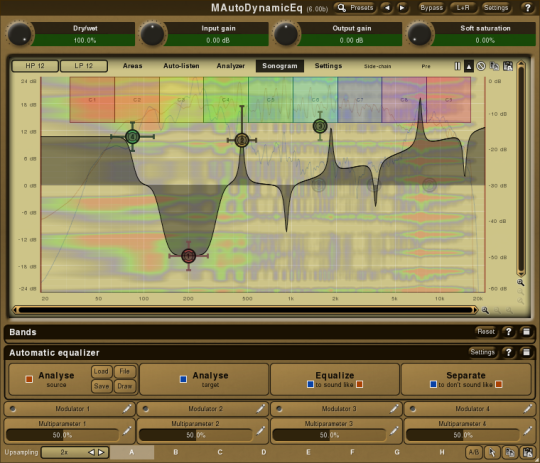Click the Output gain knob

pyautogui.click(x=286, y=34)
